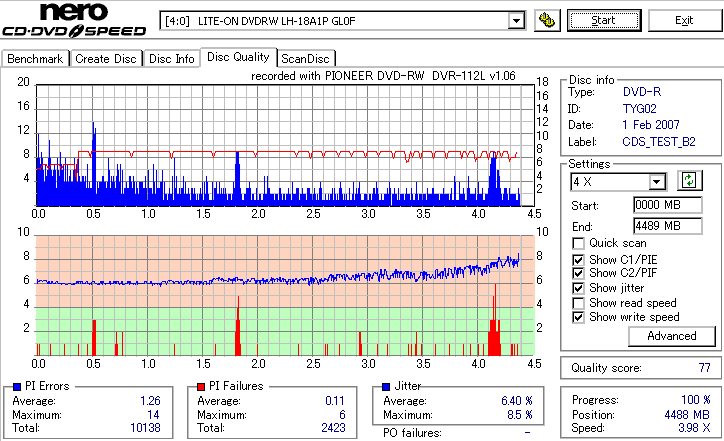Viewport: 724px width, 441px height.
Task: Toggle the Show jitter checkbox
Action: (578, 288)
